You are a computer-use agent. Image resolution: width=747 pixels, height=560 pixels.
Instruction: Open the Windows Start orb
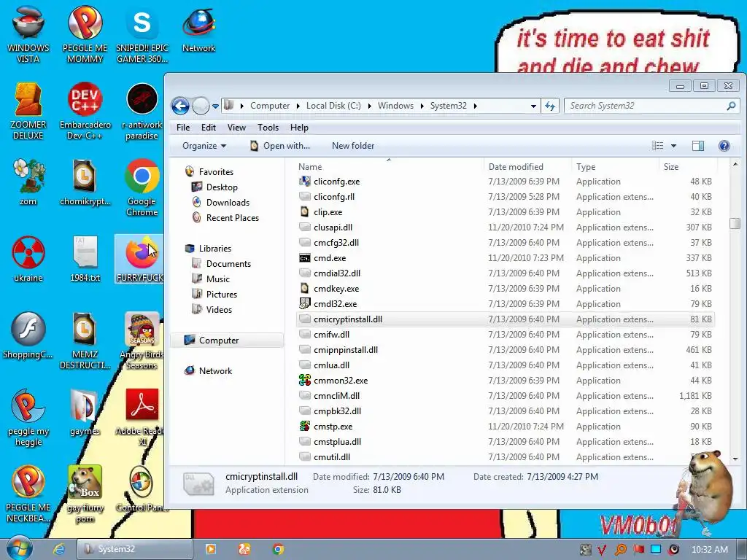pos(19,548)
